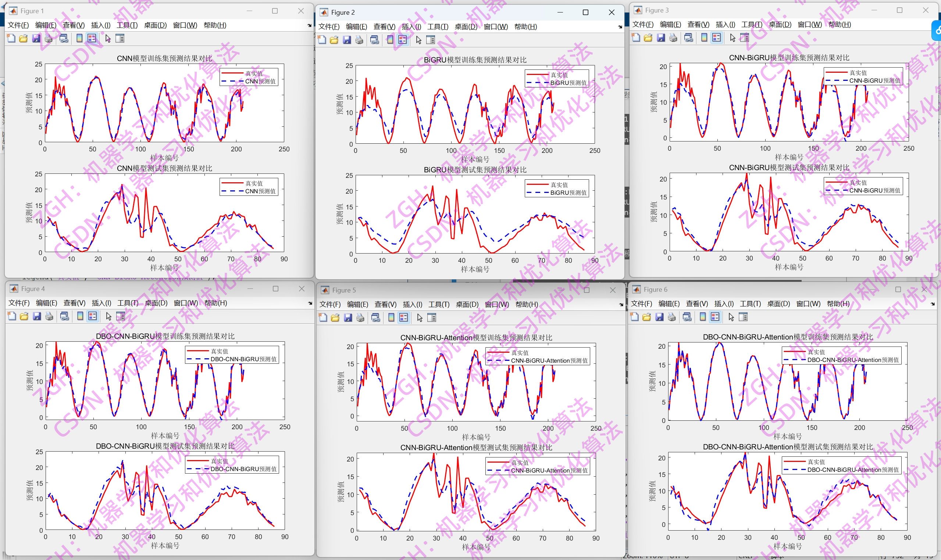Click New Figure icon in Figure 1
Screen dimensions: 941x560
point(11,39)
